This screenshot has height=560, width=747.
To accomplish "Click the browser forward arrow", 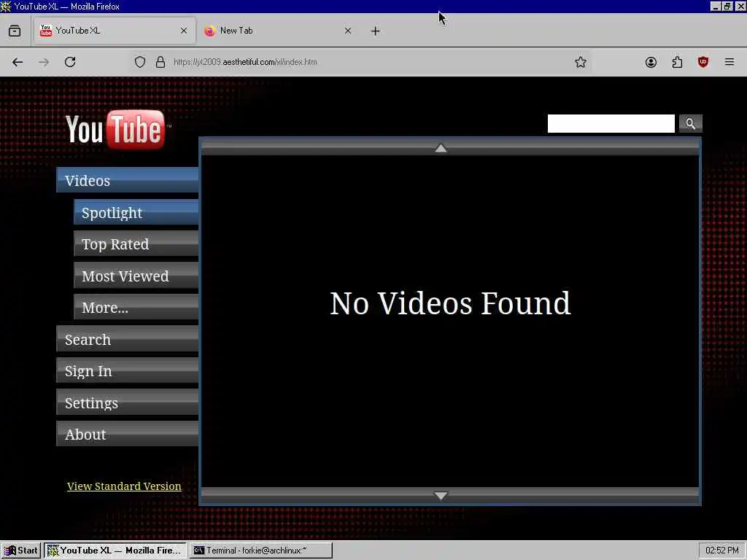I will 44,62.
